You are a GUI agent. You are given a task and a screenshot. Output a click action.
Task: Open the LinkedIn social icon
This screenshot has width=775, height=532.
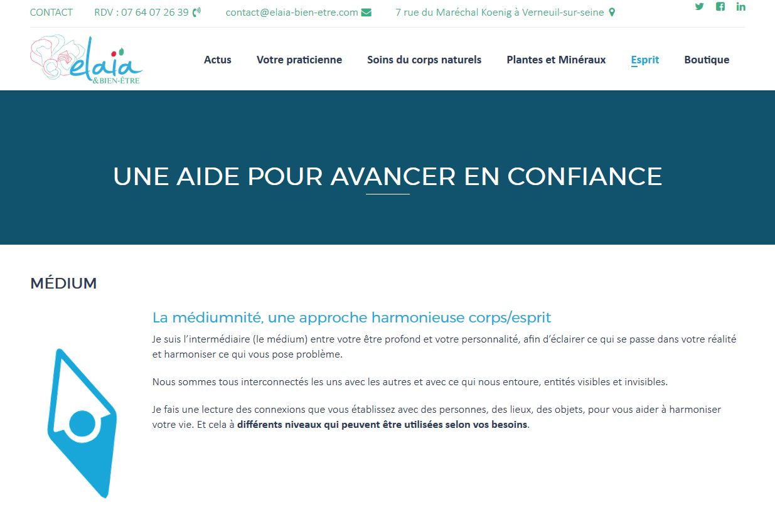pyautogui.click(x=741, y=7)
